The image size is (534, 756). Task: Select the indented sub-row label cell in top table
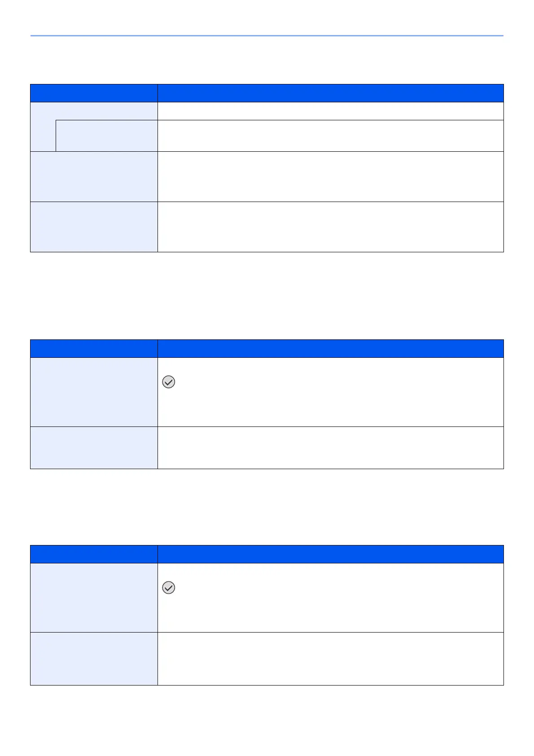(106, 136)
